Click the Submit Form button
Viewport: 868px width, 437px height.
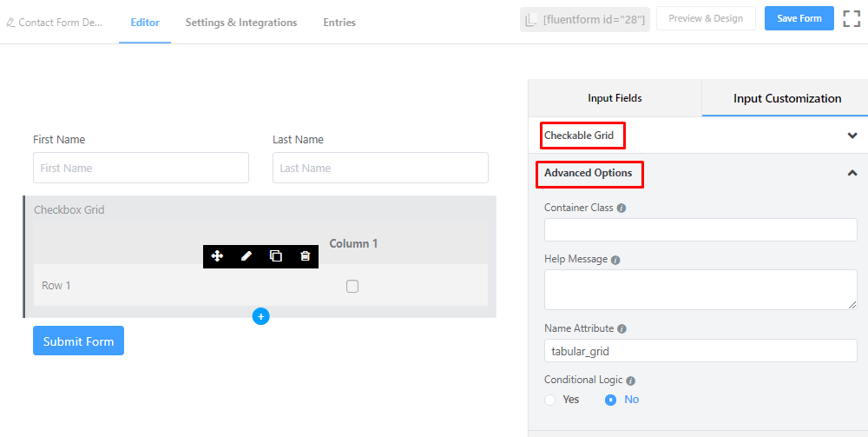coord(79,341)
